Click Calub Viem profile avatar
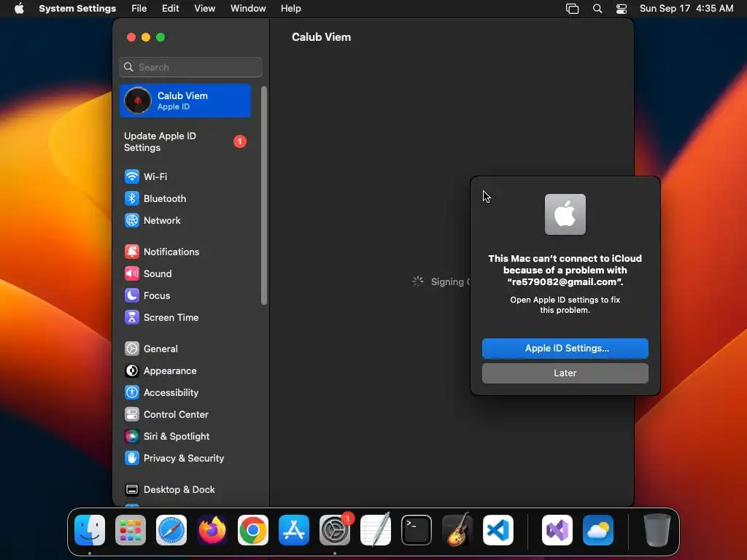Screen dimensions: 747x560 [x=138, y=101]
